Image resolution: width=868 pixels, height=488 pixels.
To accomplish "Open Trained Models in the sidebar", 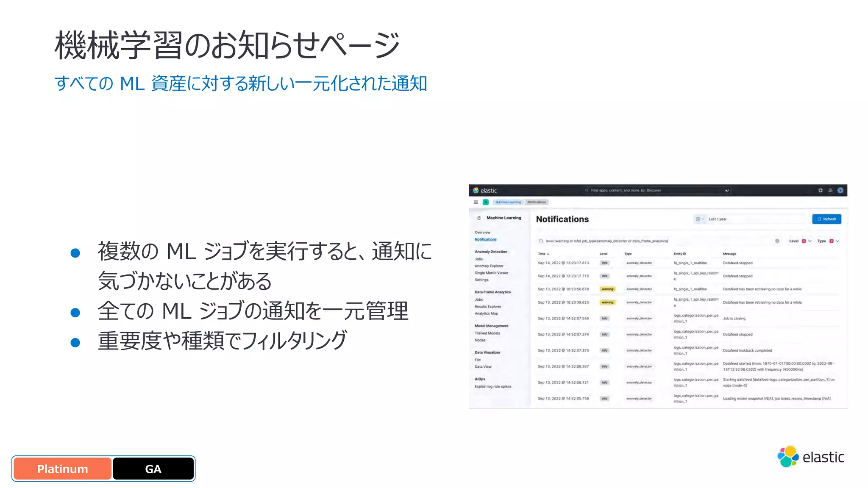I will (487, 333).
